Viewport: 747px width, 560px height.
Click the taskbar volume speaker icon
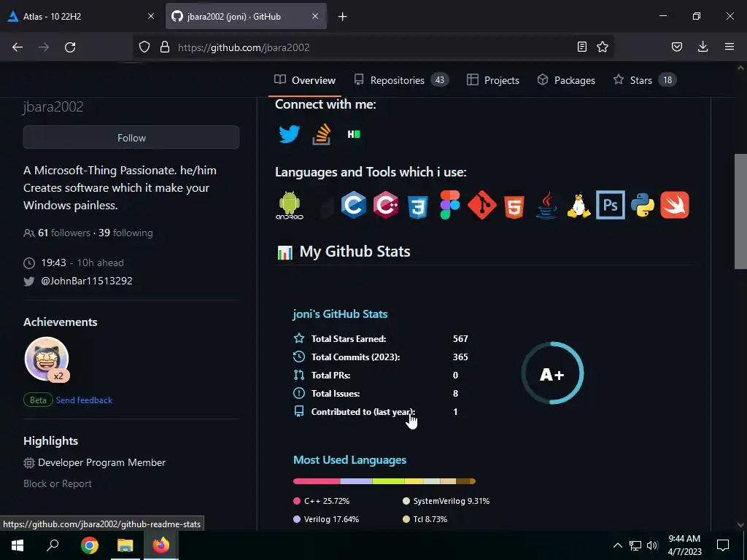(652, 545)
